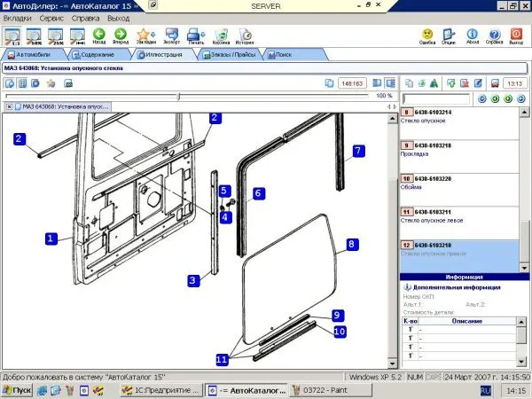Click the copy illustration icon left of 148:163
The image size is (532, 399).
(329, 83)
